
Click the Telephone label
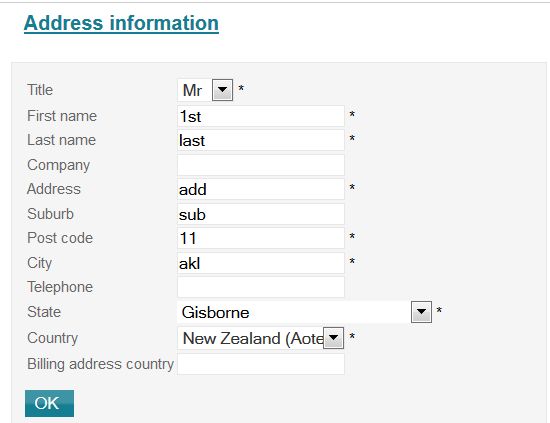click(60, 287)
